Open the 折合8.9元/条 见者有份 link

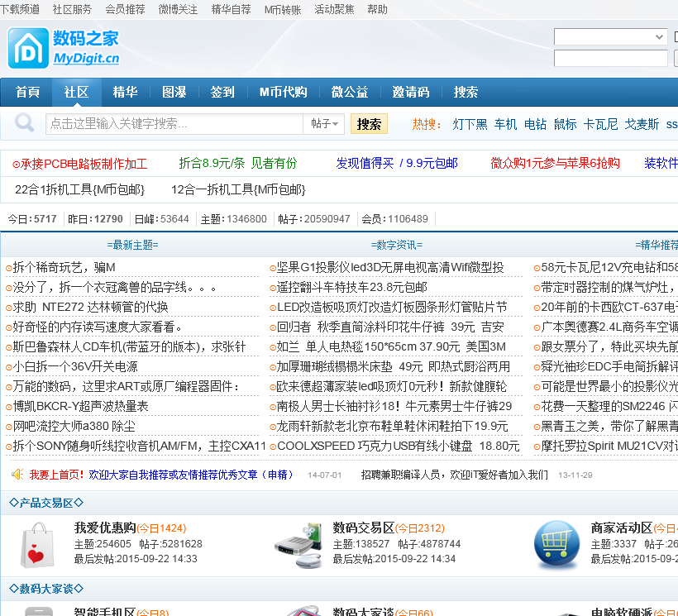(x=238, y=164)
